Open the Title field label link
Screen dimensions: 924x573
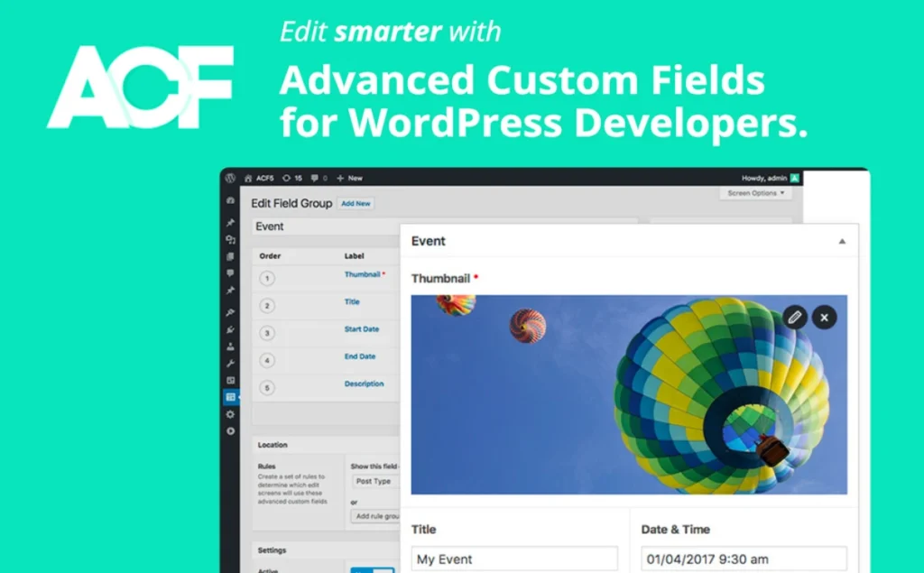352,301
